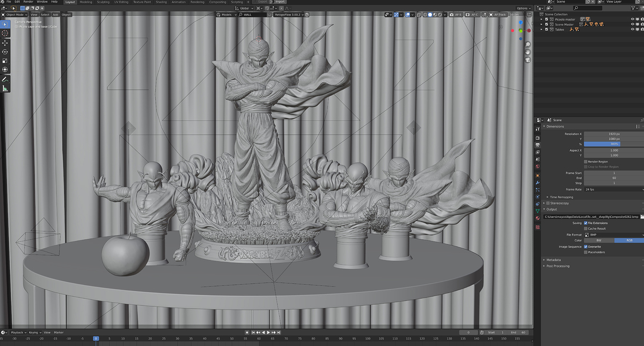Activate the Rotate tool
The image size is (644, 346).
(5, 51)
